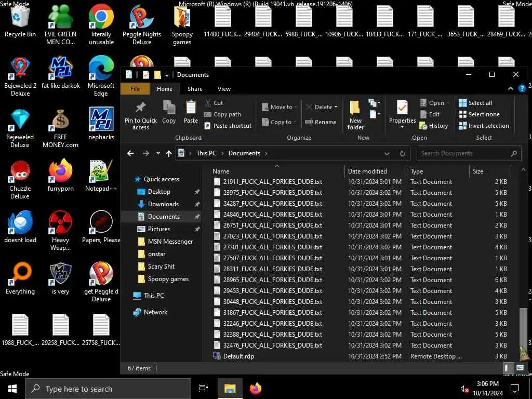This screenshot has height=399, width=532.
Task: Open the Windows Start button
Action: [x=12, y=389]
